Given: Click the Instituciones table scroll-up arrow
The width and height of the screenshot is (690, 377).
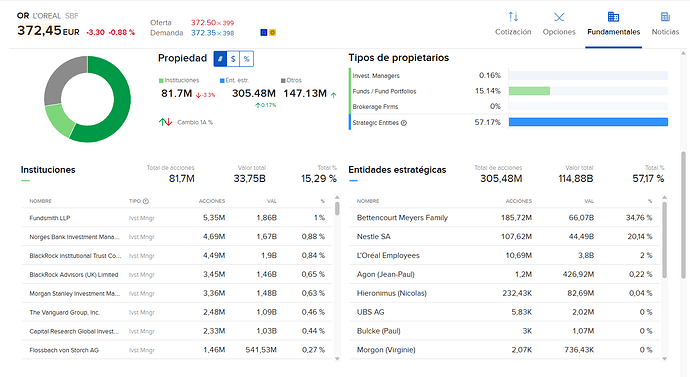Looking at the screenshot, I should (337, 198).
